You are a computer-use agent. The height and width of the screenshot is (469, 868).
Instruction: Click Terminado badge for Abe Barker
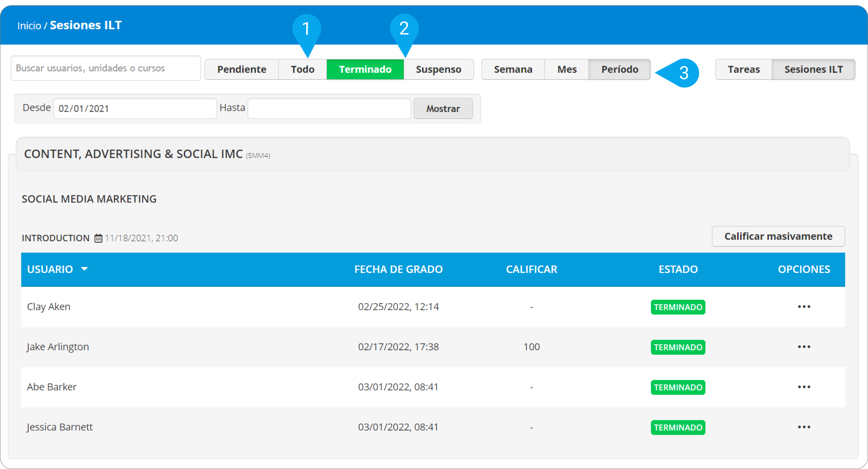click(x=678, y=387)
